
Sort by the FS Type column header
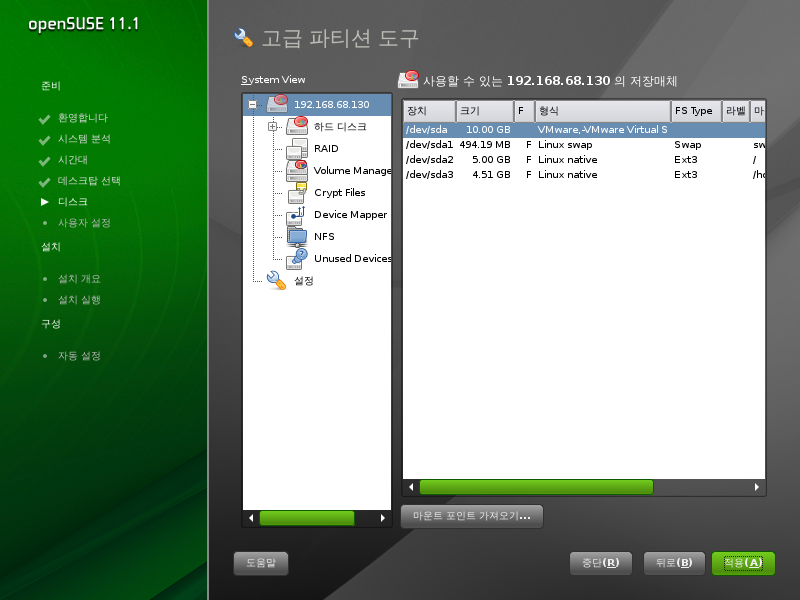click(x=696, y=111)
